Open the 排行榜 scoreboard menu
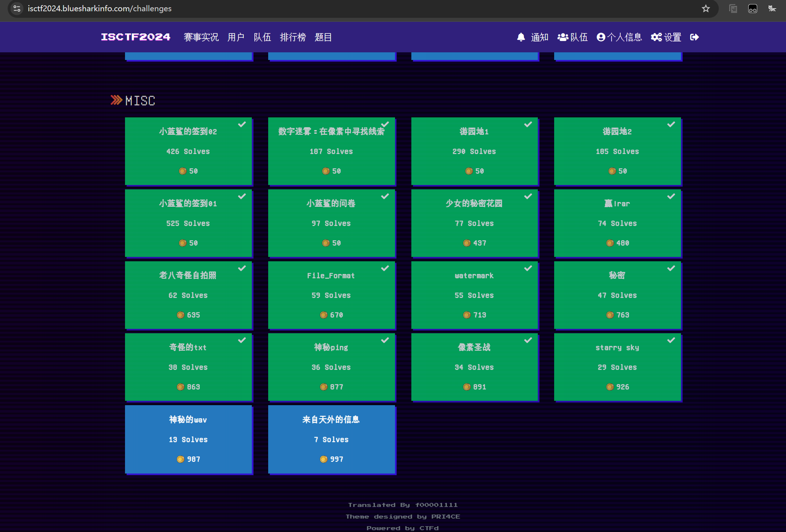Image resolution: width=786 pixels, height=532 pixels. pyautogui.click(x=293, y=37)
